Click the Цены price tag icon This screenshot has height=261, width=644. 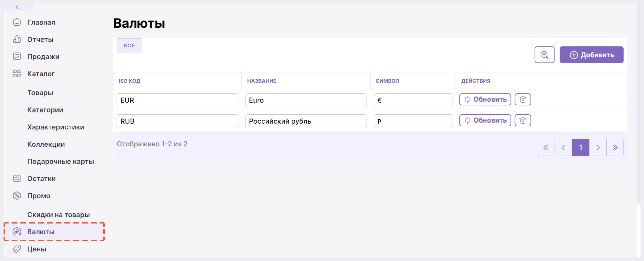click(17, 249)
